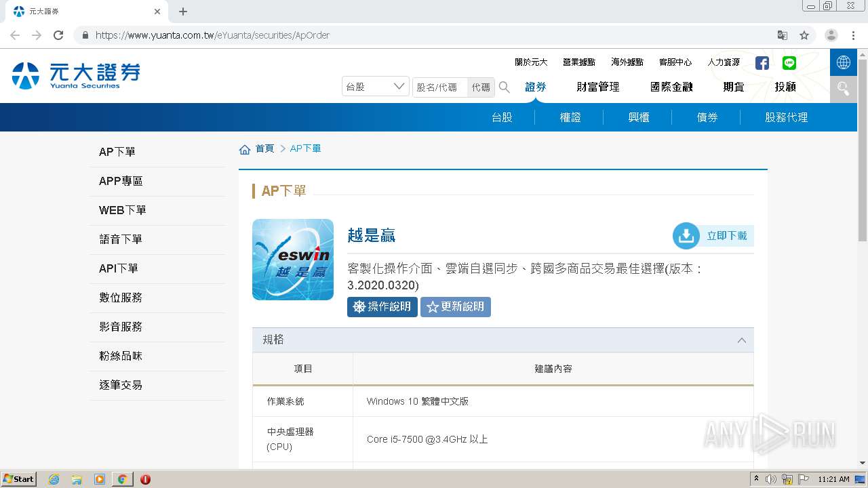Viewport: 868px width, 488px height.
Task: Type in the 股名/代碼 search field
Action: pyautogui.click(x=440, y=87)
